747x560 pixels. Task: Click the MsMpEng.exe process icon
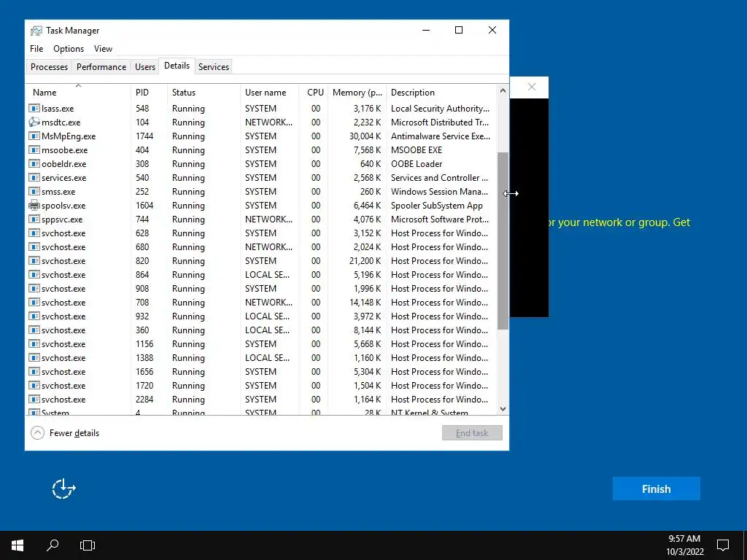click(34, 136)
